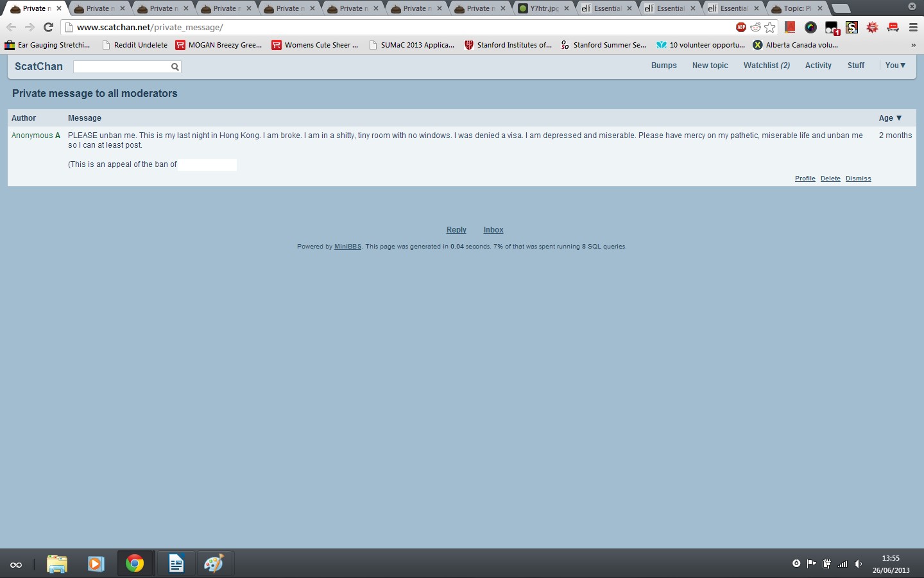Open the Paint taskbar icon
The height and width of the screenshot is (578, 924).
[214, 564]
